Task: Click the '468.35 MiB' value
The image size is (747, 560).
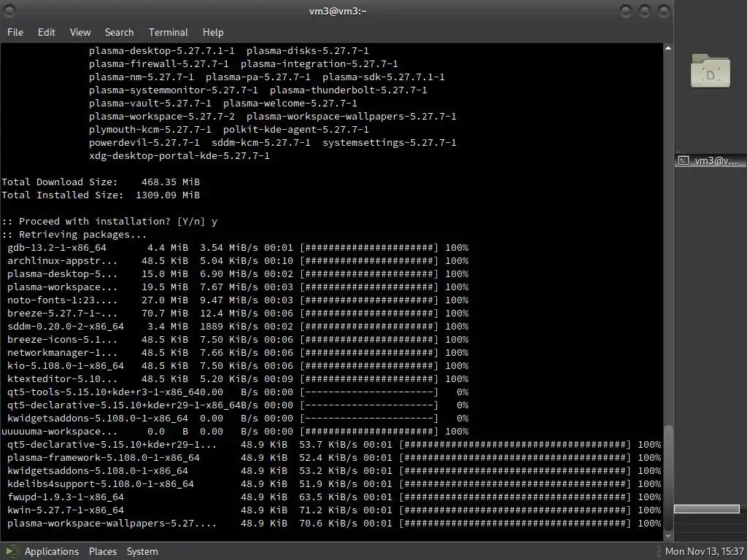Action: tap(171, 182)
